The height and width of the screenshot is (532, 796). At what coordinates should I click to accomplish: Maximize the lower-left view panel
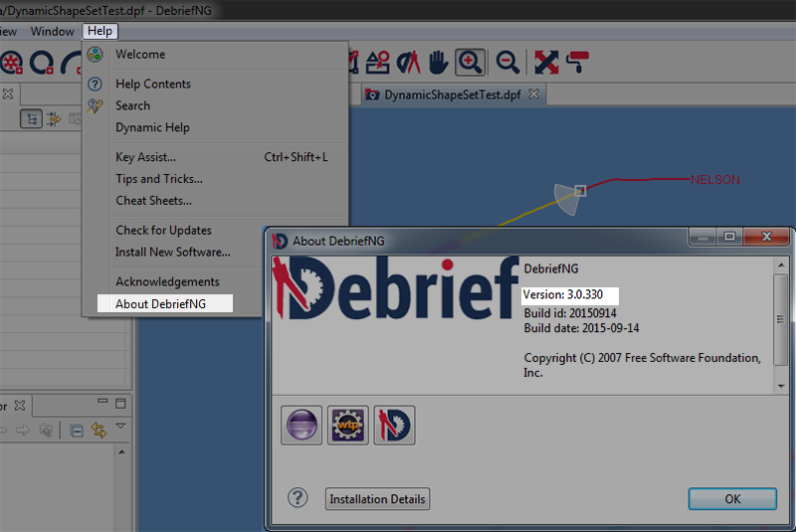click(x=120, y=403)
